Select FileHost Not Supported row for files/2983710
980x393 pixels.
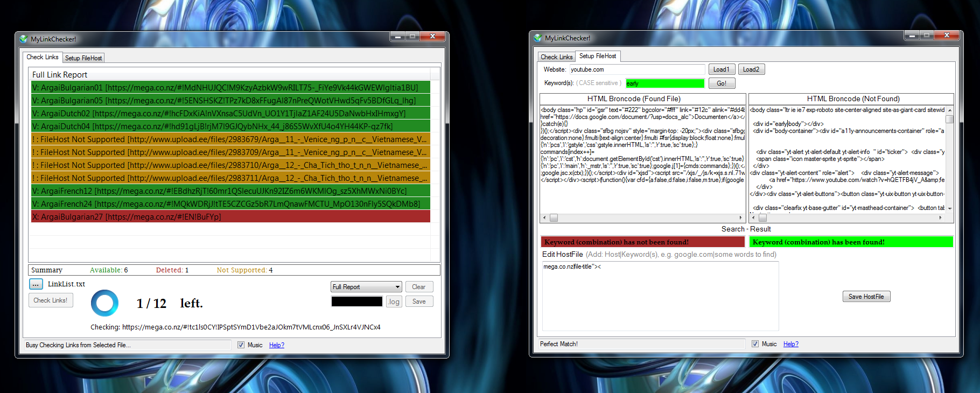[x=230, y=165]
